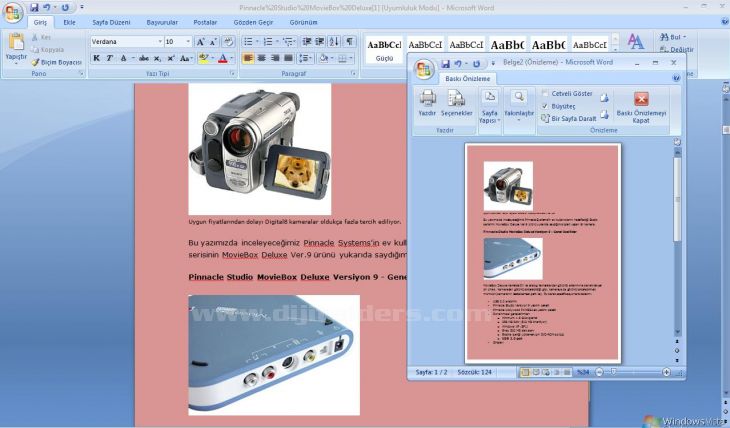
Task: Click the Change Styles AA icon
Action: coord(635,42)
